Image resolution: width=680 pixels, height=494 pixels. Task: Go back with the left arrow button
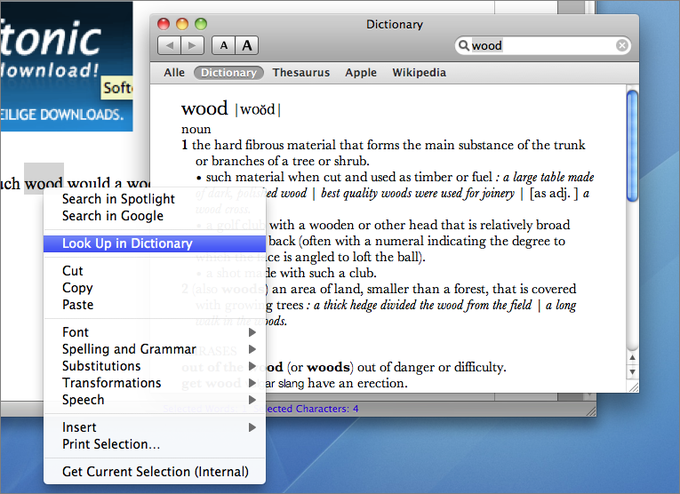tap(170, 45)
